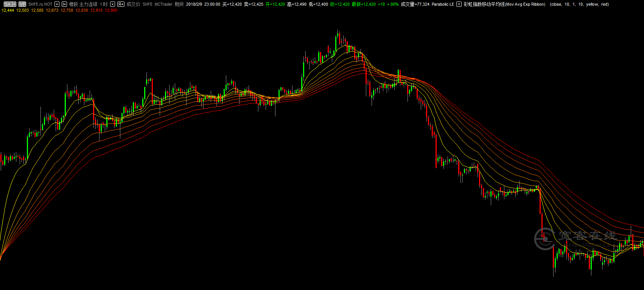The height and width of the screenshot is (290, 644).
Task: Open the R dropdown before 成交价
Action: pyautogui.click(x=121, y=4)
